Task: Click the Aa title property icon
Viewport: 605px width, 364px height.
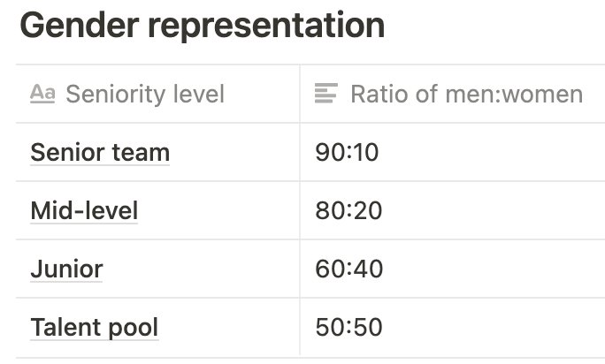Action: click(x=42, y=94)
